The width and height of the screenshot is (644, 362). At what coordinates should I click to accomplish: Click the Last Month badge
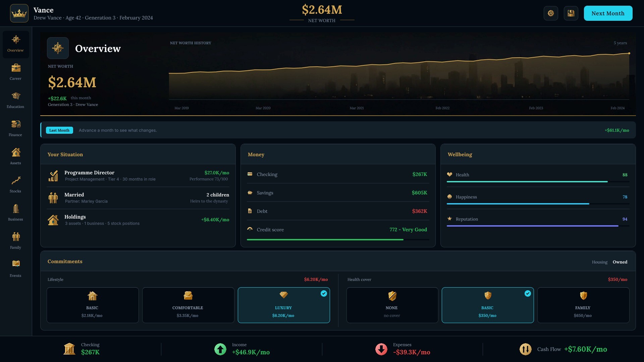59,130
